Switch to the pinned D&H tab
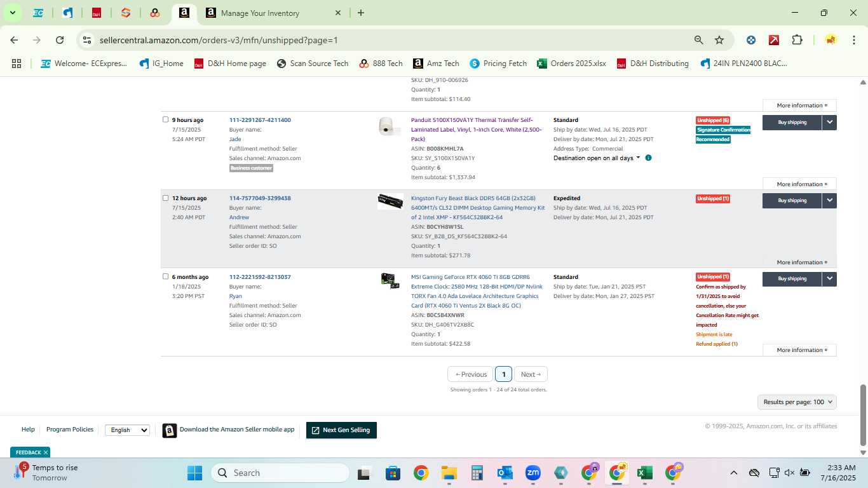Screen dimensions: 868x488 point(97,13)
